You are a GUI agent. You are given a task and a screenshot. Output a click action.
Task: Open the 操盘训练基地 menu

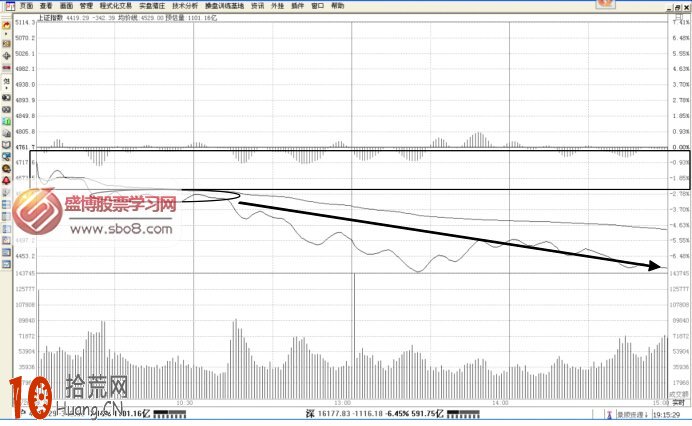[224, 6]
